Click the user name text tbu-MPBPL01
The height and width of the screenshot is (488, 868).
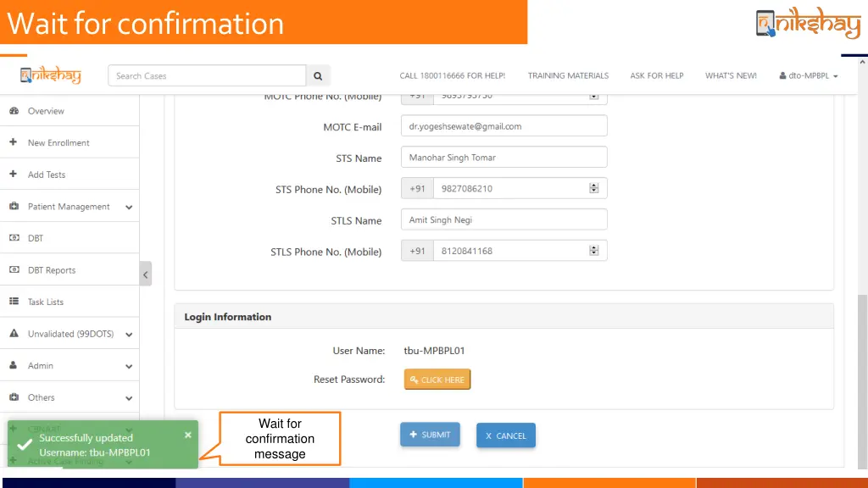(434, 350)
